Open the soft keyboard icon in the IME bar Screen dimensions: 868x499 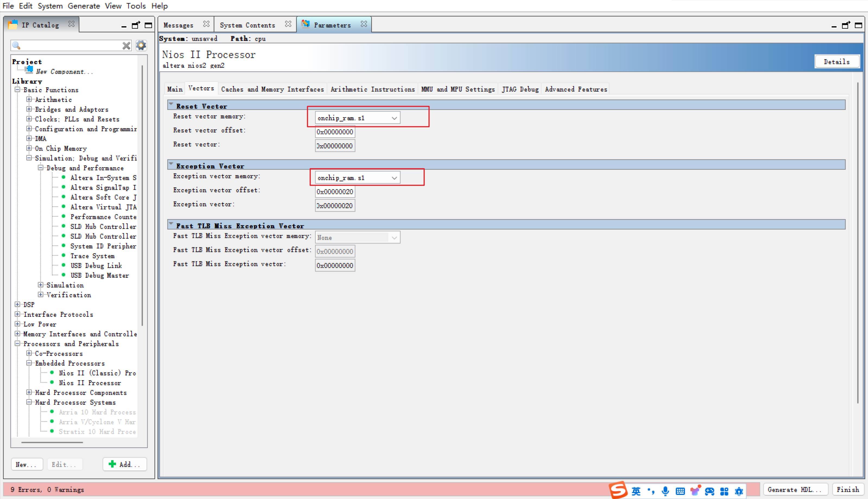[680, 491]
